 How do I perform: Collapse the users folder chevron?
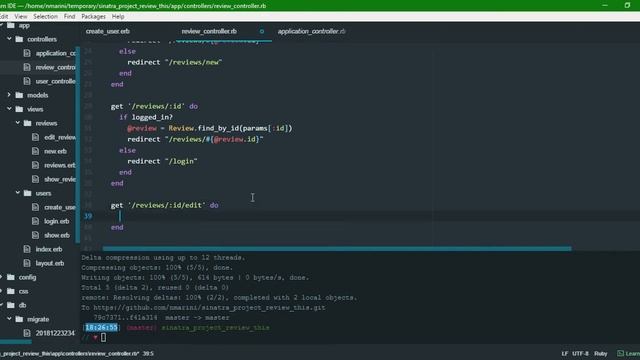[x=18, y=193]
